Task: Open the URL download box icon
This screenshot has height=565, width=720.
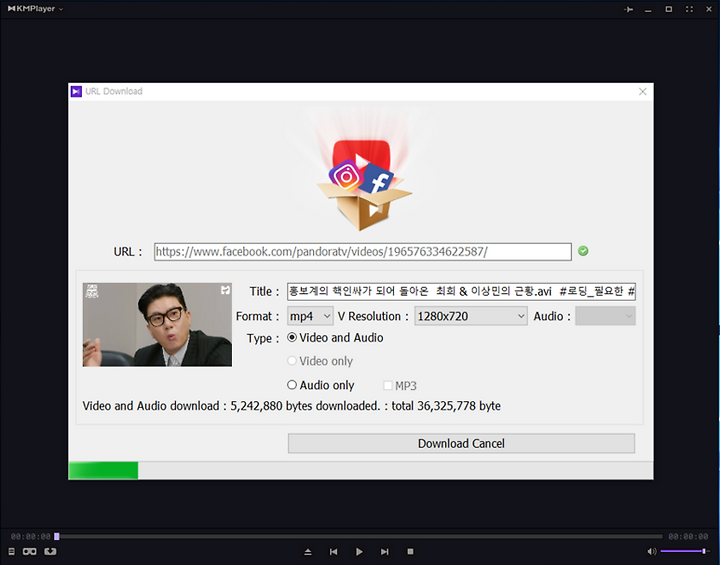Action: [50, 551]
